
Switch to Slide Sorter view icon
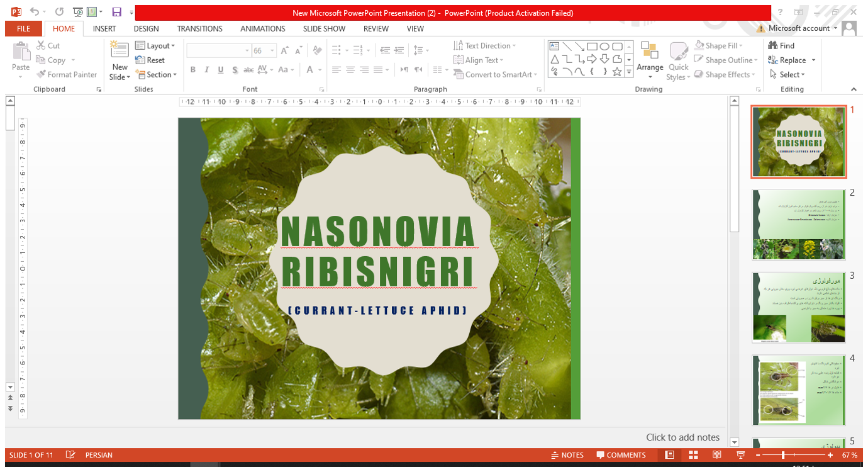693,455
